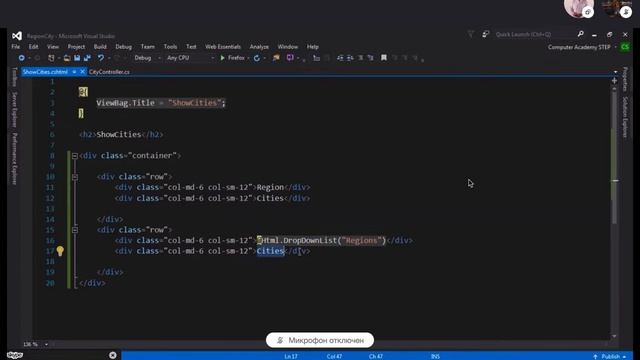Toggle bookmark using the bookmark toolbar icon
The width and height of the screenshot is (640, 360).
click(x=384, y=58)
